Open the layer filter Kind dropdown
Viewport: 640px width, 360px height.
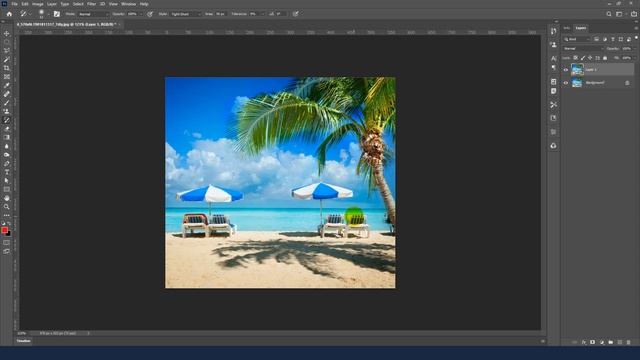click(577, 39)
